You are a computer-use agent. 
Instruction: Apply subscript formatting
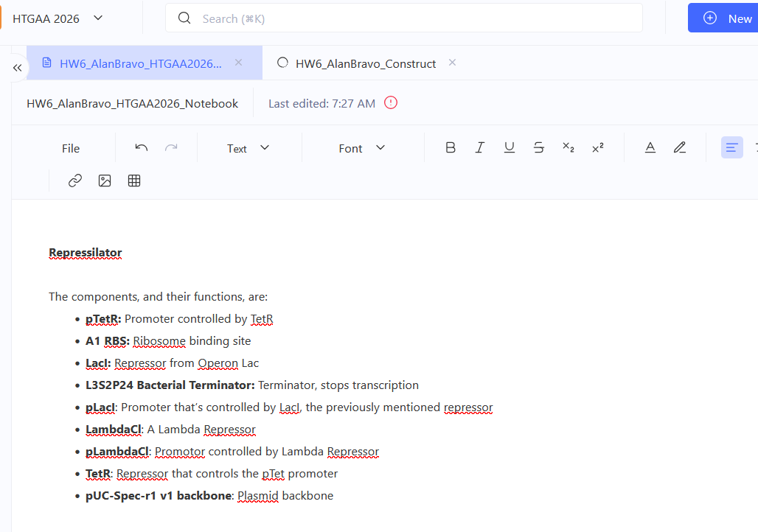click(568, 148)
